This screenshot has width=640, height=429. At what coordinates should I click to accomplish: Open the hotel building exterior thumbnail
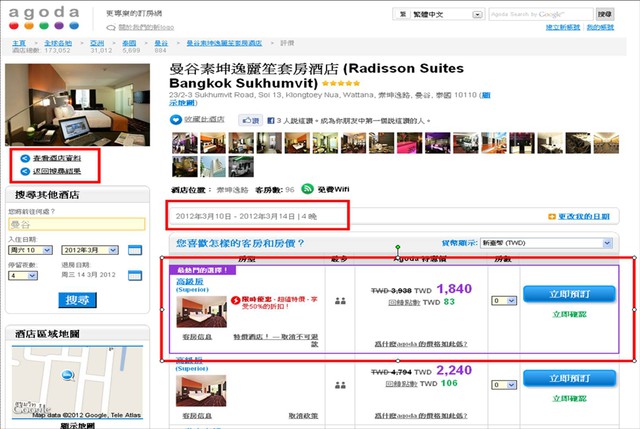pos(213,167)
